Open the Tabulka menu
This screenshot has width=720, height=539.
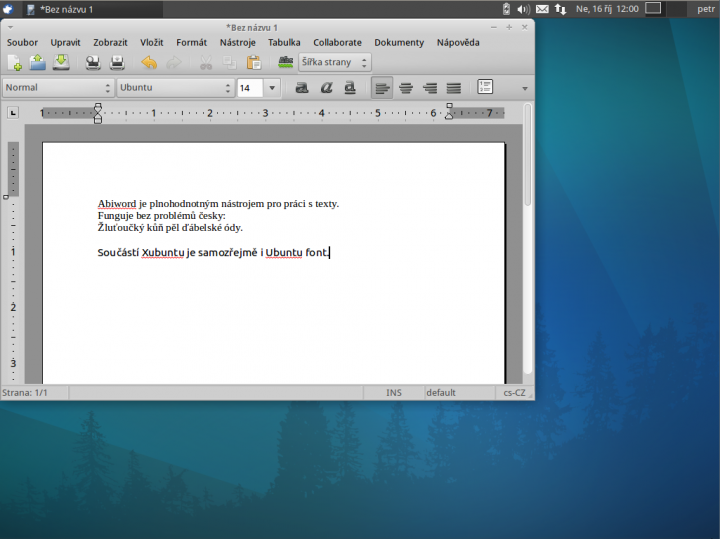[x=284, y=42]
